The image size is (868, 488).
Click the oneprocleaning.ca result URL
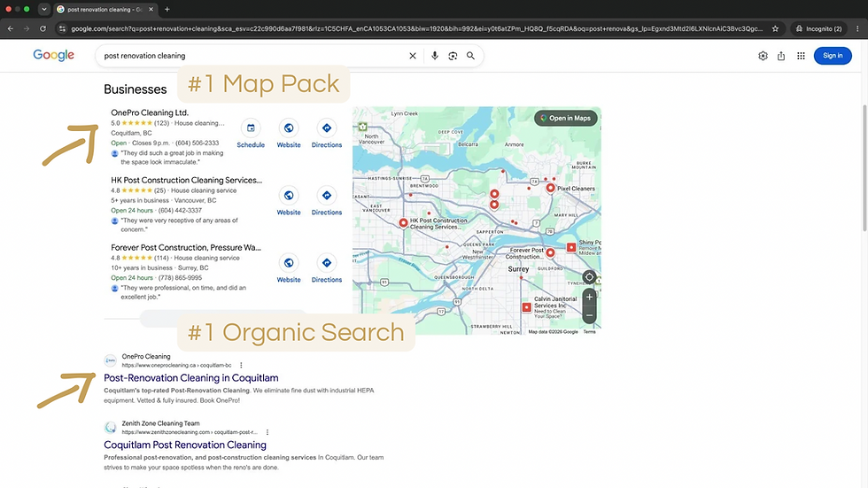176,365
